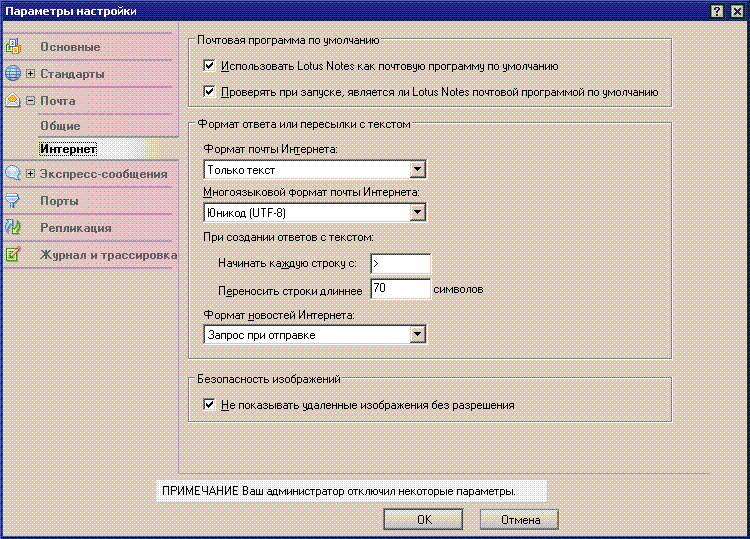Screen dimensions: 750x539
Task: Click the help question mark in title bar
Action: click(717, 11)
